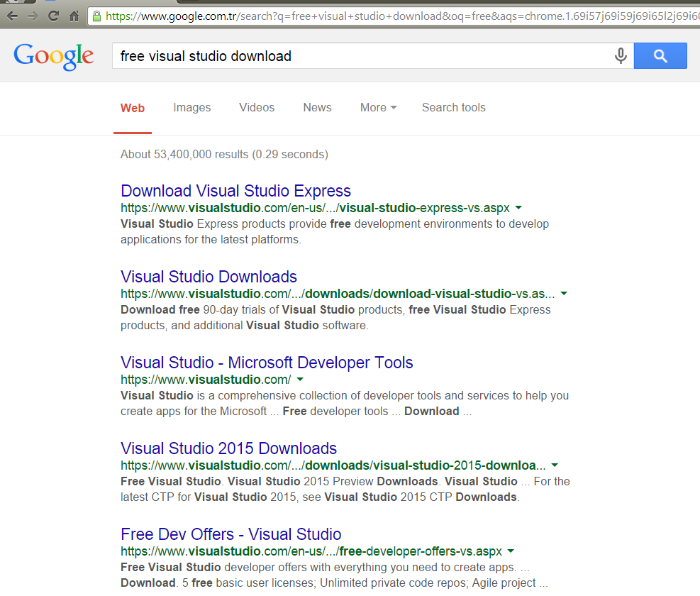The height and width of the screenshot is (596, 700).
Task: Start voice search with the microphone icon
Action: coord(621,56)
